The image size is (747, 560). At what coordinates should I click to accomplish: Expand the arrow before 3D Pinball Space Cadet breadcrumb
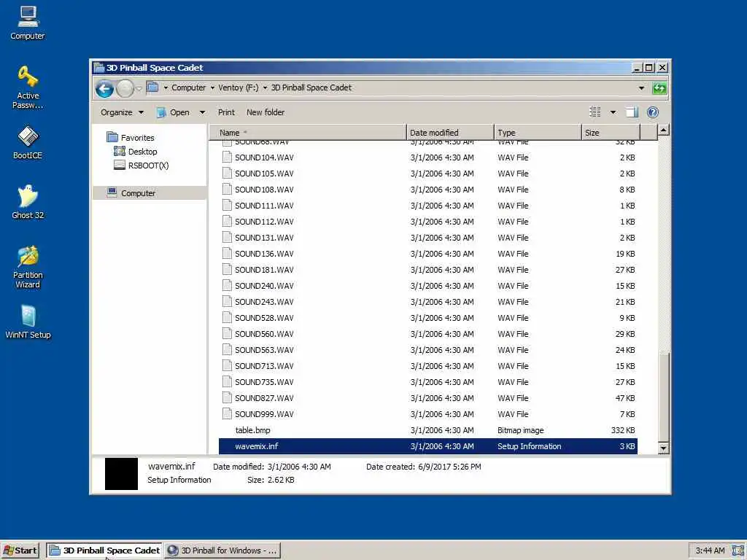[265, 87]
